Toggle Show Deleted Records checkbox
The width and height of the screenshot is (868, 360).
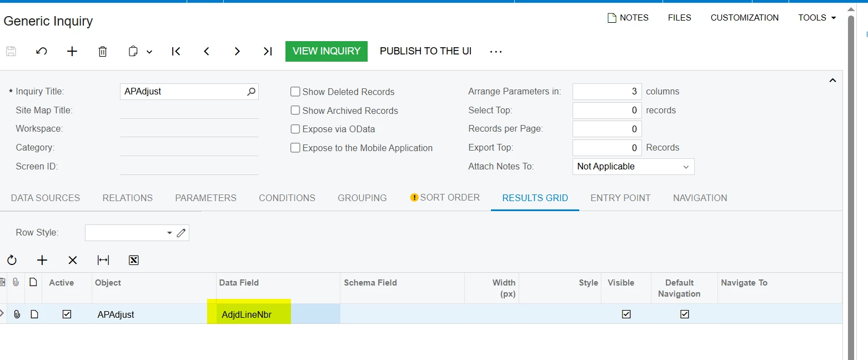295,92
